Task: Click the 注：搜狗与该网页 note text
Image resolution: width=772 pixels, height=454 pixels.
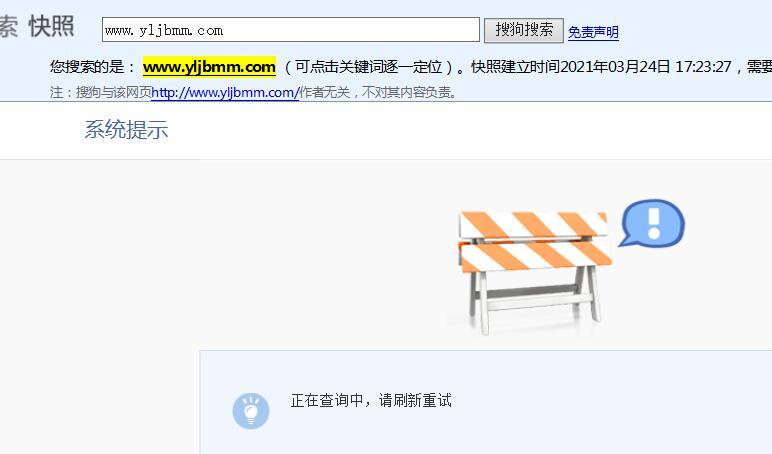Action: click(100, 92)
